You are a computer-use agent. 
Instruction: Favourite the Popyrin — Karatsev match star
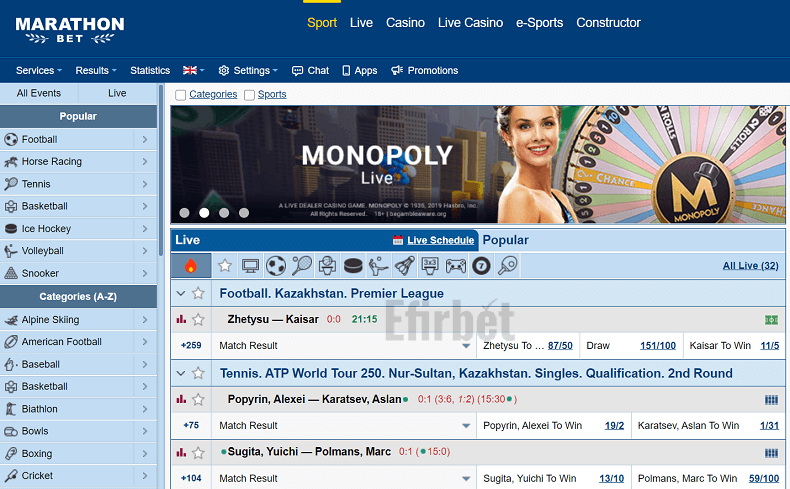point(199,399)
